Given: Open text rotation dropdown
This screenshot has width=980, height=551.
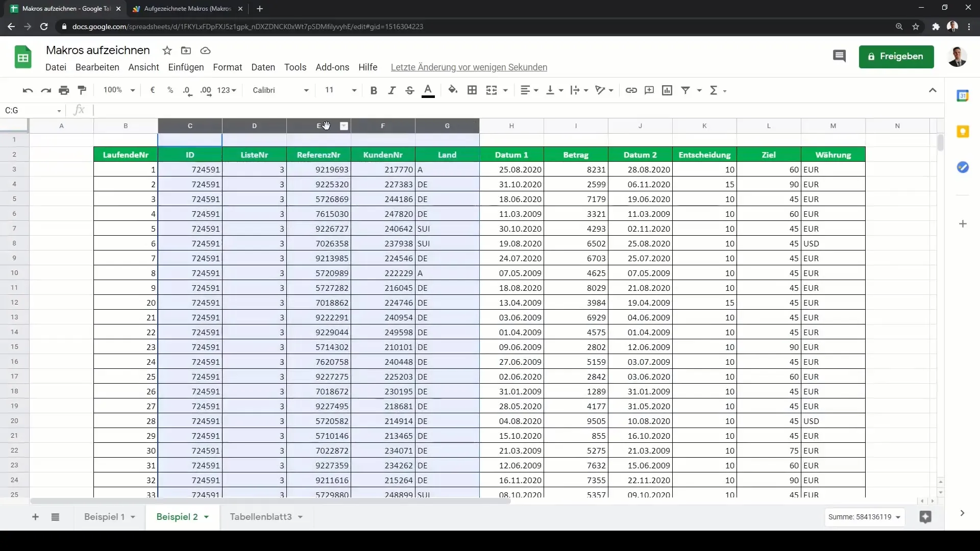Looking at the screenshot, I should [604, 90].
